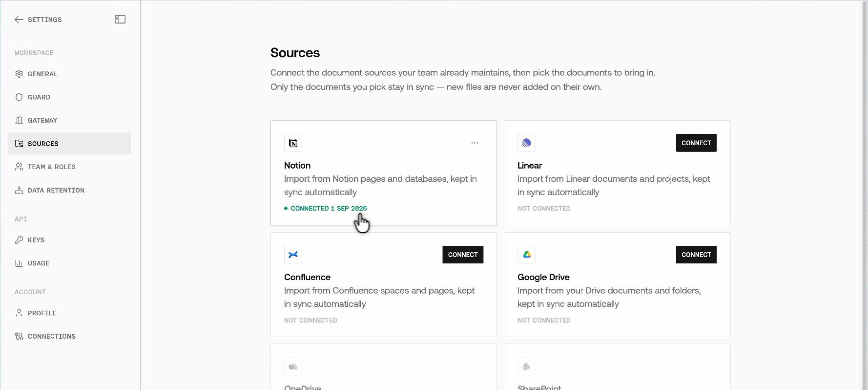Click the Sources page heading
The height and width of the screenshot is (390, 868).
pos(295,53)
